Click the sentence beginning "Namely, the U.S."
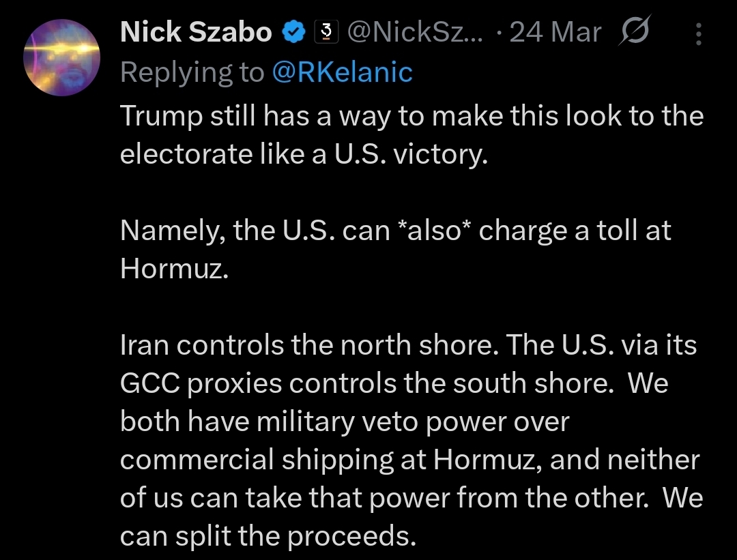737x560 pixels. click(x=395, y=231)
